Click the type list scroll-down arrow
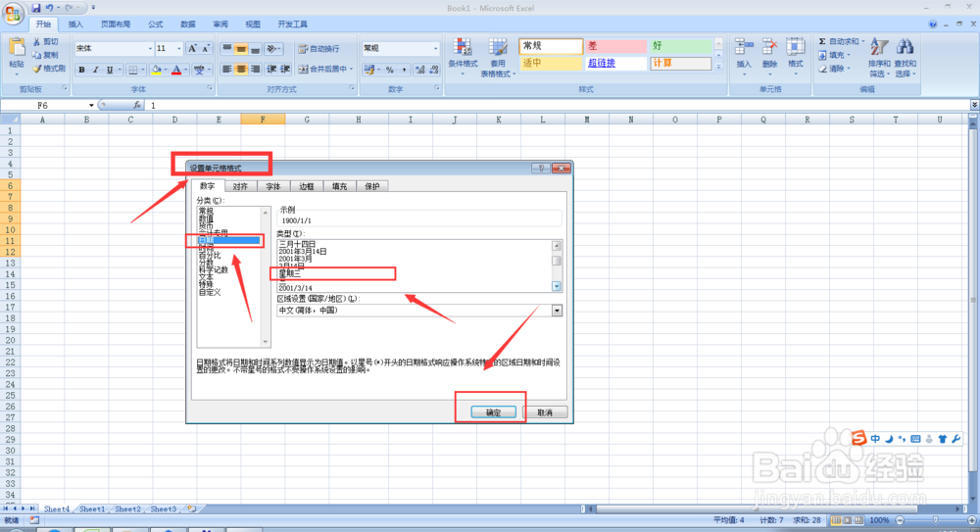This screenshot has width=980, height=532. (x=557, y=286)
